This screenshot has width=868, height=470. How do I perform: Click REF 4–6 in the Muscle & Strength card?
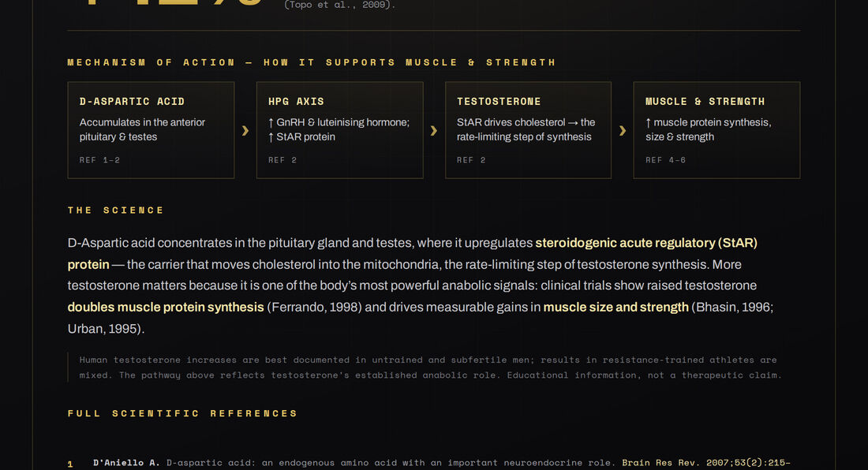coord(665,160)
